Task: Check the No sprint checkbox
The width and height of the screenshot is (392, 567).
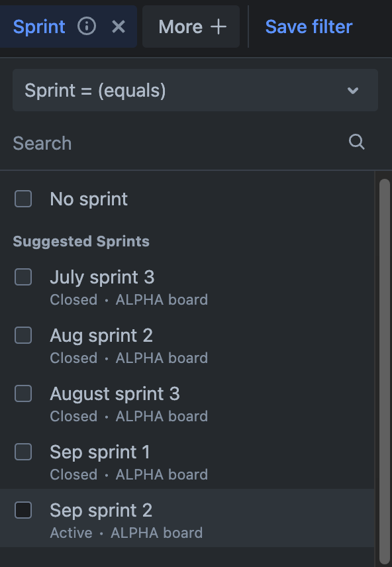Action: coord(23,199)
